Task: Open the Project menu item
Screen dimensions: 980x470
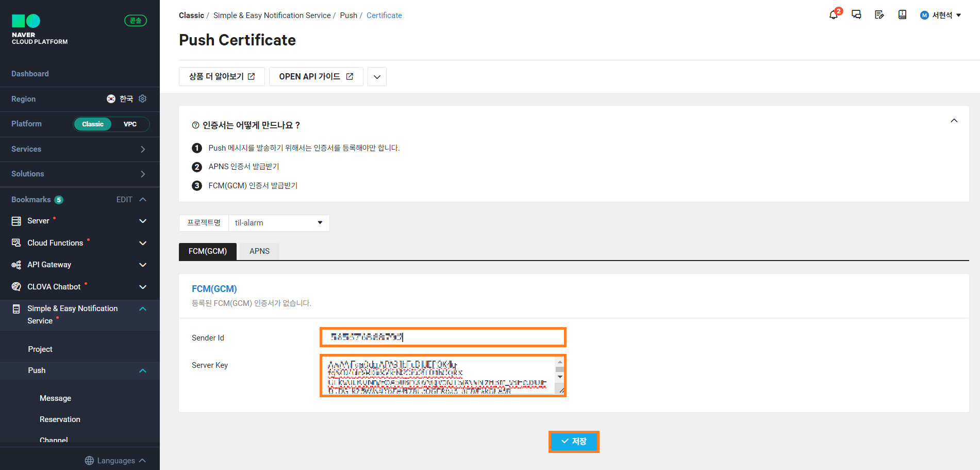Action: pyautogui.click(x=40, y=349)
